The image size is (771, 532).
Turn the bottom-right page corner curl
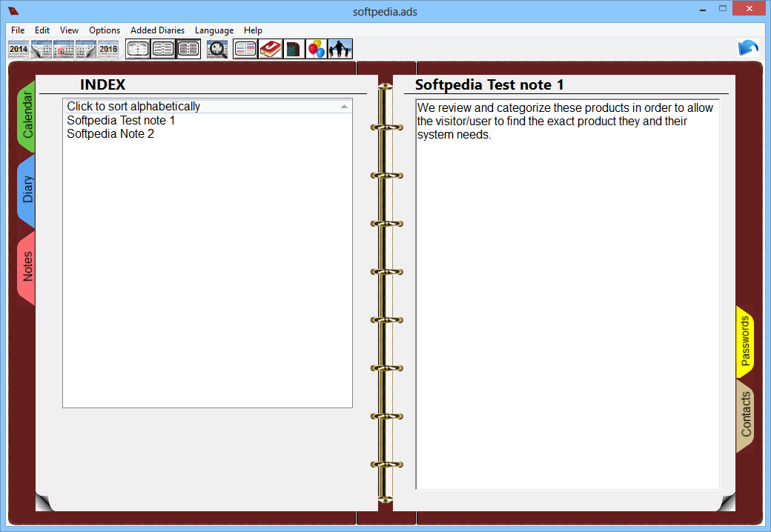(727, 502)
